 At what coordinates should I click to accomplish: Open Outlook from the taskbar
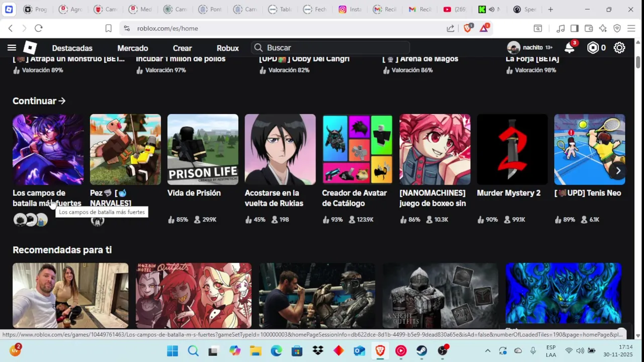[359, 350]
